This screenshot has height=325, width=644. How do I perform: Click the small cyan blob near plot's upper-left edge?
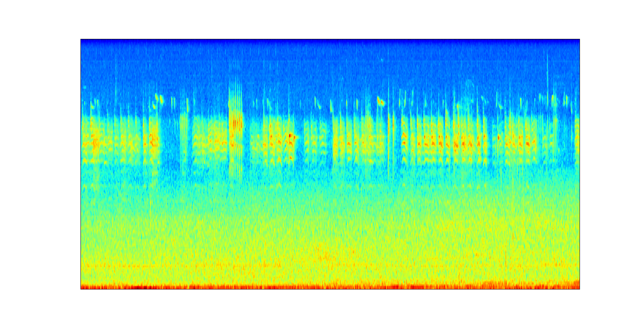point(85,87)
